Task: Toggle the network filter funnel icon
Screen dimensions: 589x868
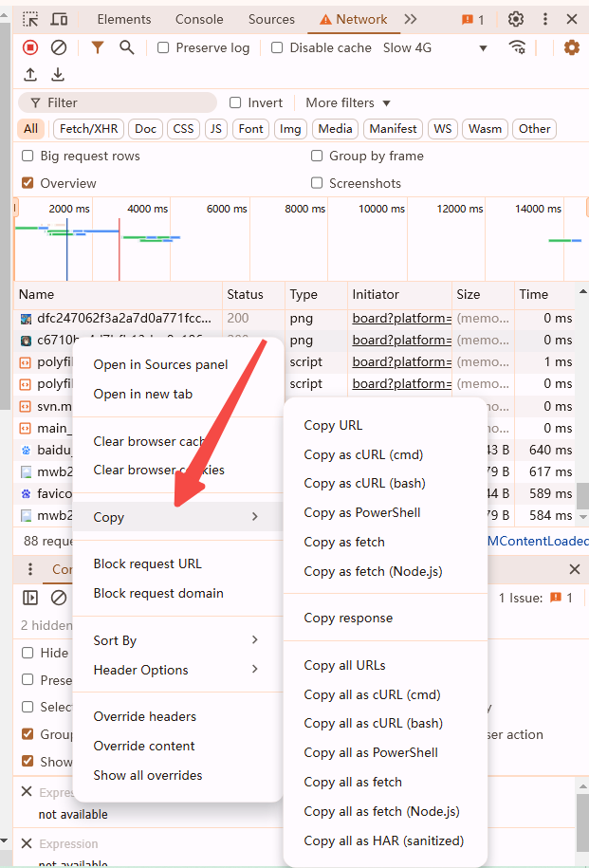Action: (97, 47)
